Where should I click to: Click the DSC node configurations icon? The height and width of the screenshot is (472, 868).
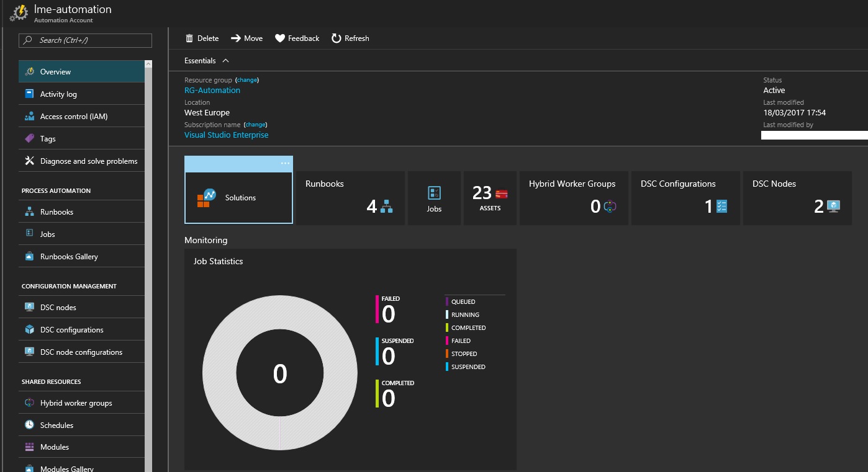point(29,352)
